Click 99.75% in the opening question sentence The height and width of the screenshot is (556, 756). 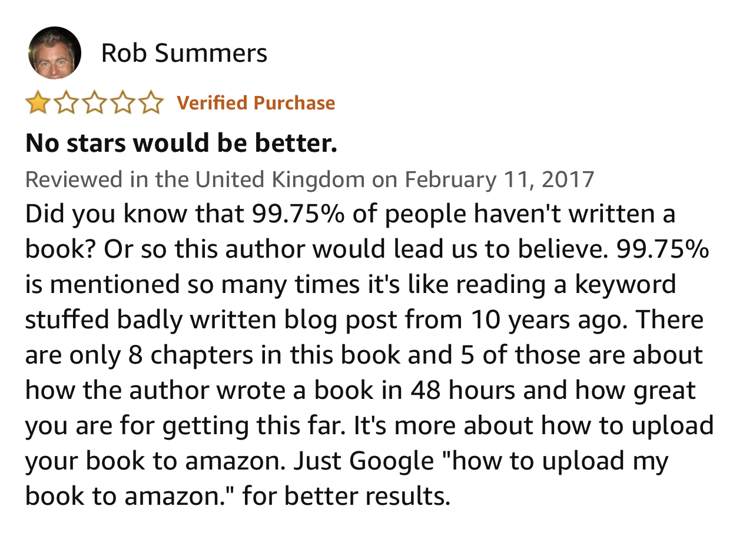(299, 214)
